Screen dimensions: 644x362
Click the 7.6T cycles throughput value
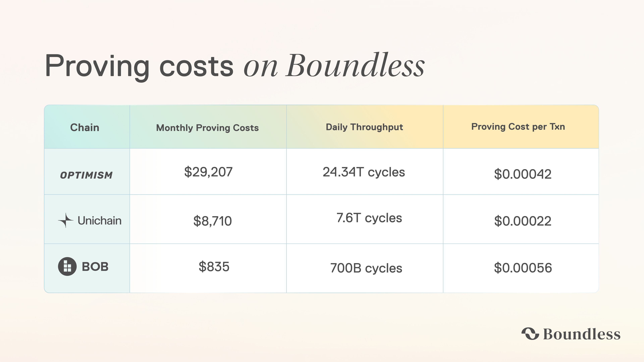(x=369, y=218)
